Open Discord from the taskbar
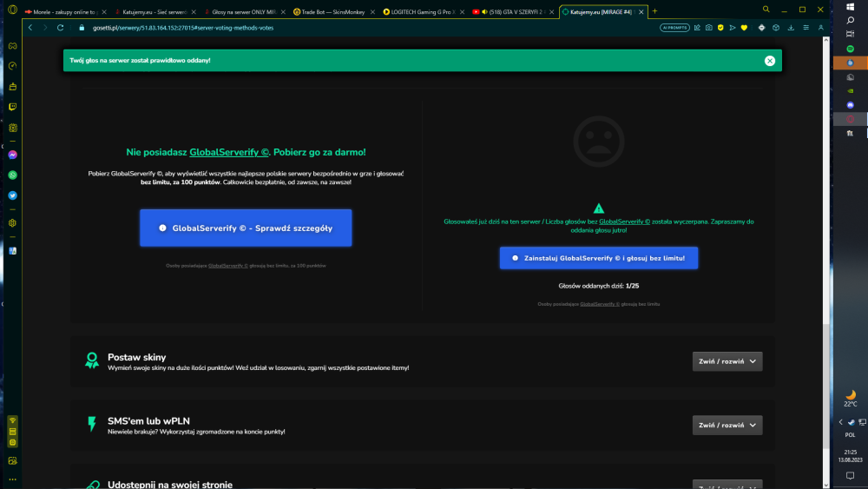Screen dimensions: 868x489 (851, 105)
